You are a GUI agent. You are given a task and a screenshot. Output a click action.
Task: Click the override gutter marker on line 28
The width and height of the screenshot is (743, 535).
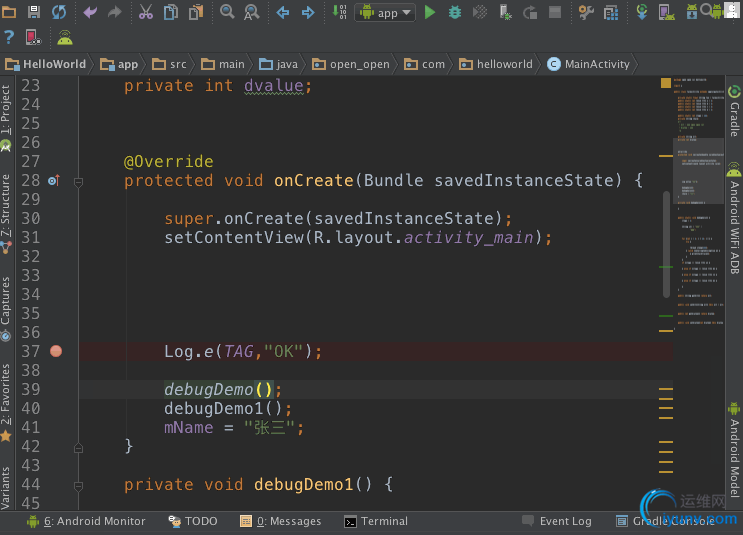54,181
